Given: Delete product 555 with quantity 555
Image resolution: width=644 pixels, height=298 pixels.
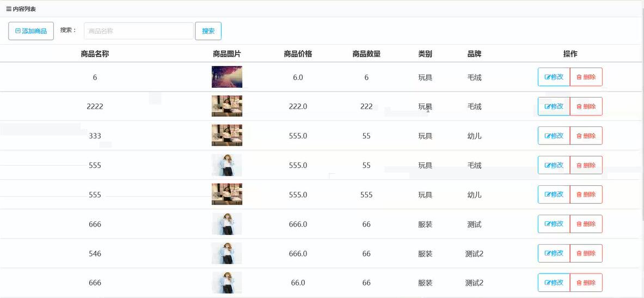Looking at the screenshot, I should [586, 194].
